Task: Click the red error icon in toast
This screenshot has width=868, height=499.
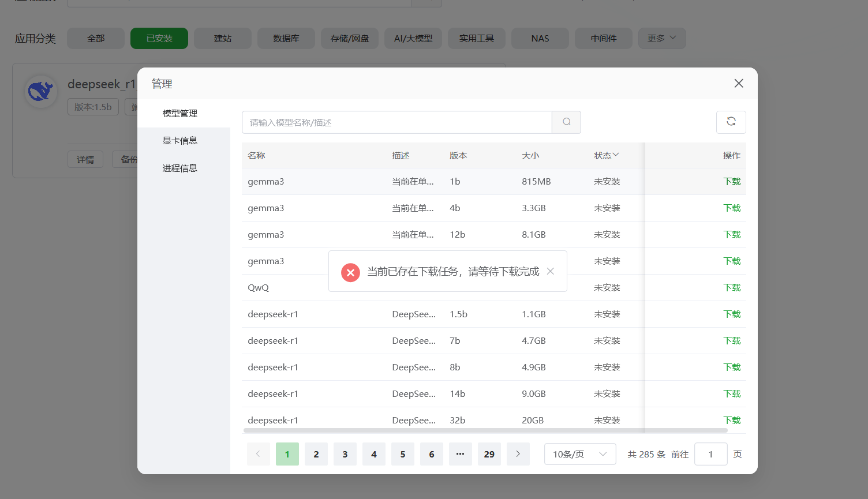Action: [350, 272]
